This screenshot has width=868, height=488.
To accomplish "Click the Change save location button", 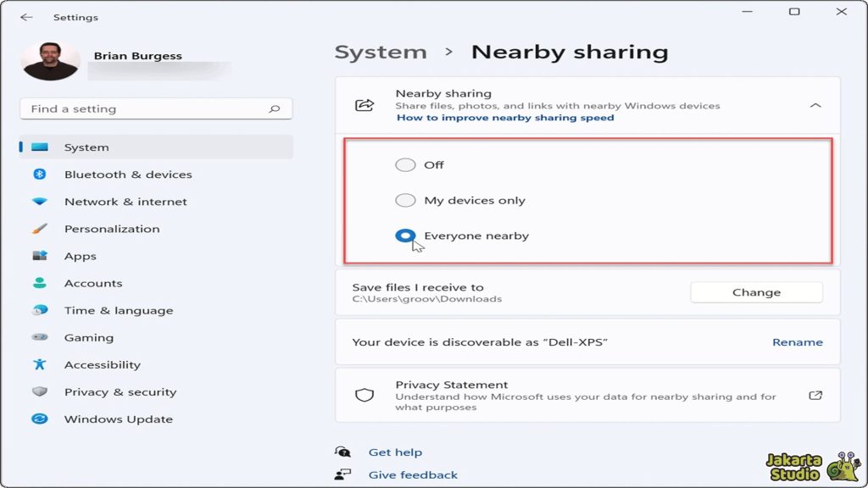I will (x=756, y=292).
